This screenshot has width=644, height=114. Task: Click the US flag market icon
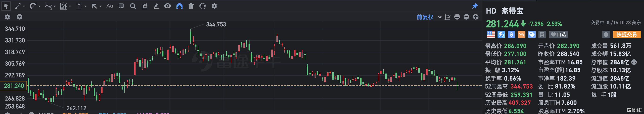click(491, 34)
